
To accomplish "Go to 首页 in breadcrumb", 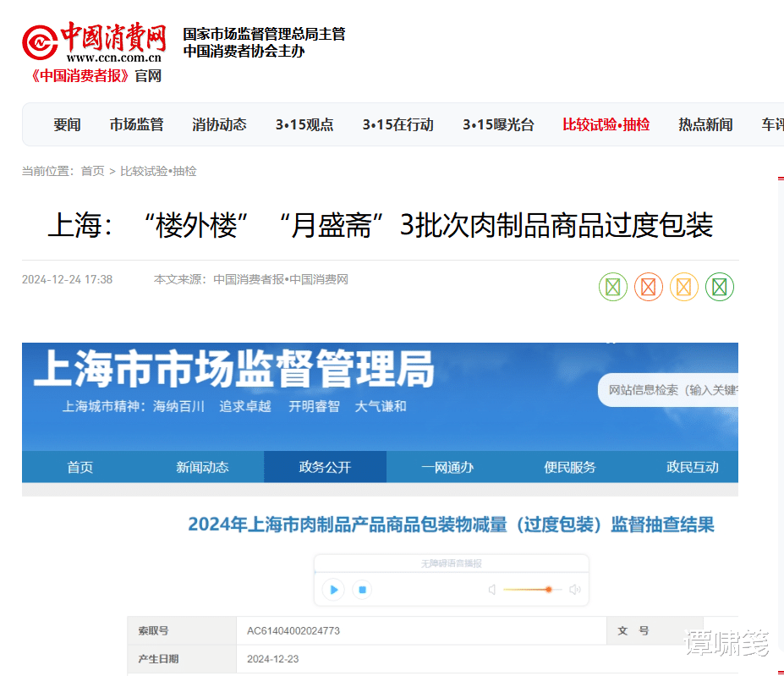I will pos(92,171).
